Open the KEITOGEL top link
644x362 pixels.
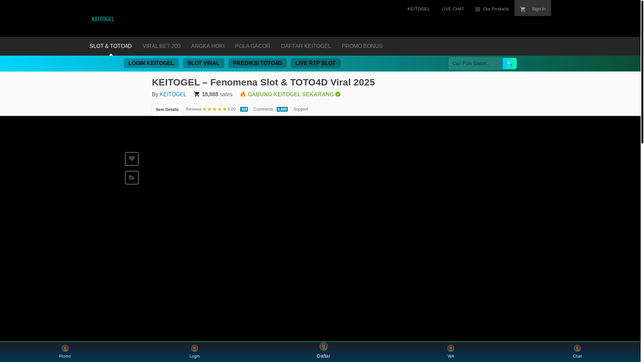tap(418, 9)
